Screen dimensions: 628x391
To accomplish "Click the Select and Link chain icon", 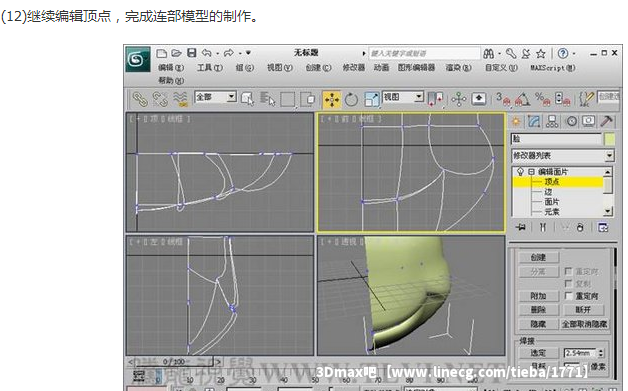I will coord(140,99).
